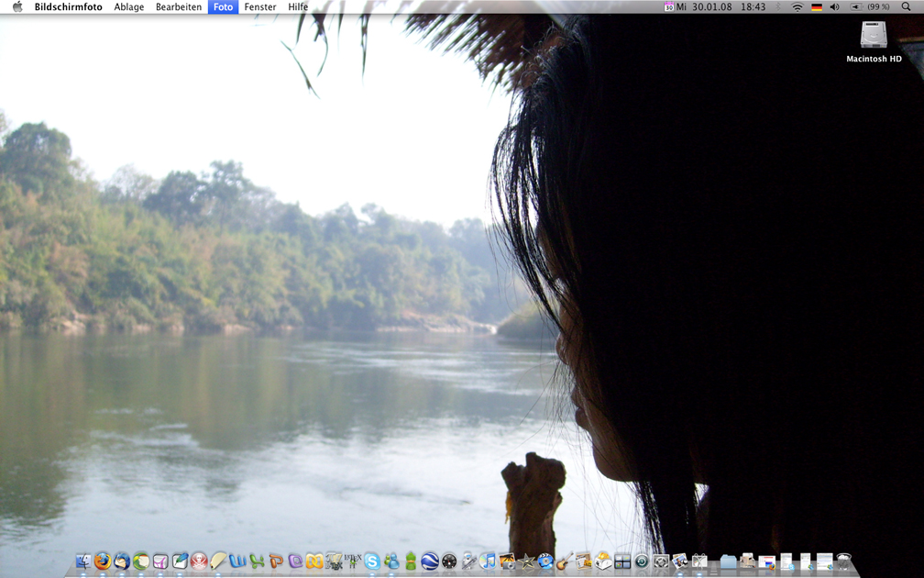Open the Apple menu
Viewport: 924px width, 578px height.
tap(16, 7)
